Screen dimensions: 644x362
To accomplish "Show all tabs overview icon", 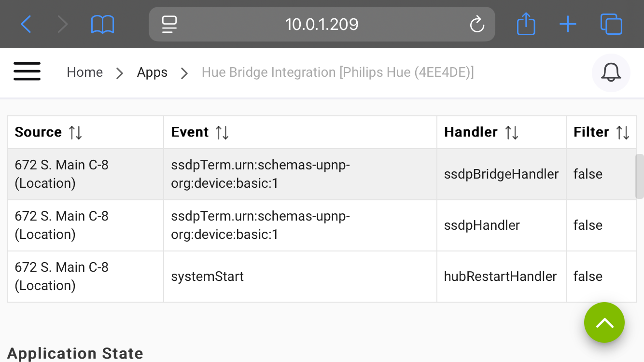I will (611, 24).
